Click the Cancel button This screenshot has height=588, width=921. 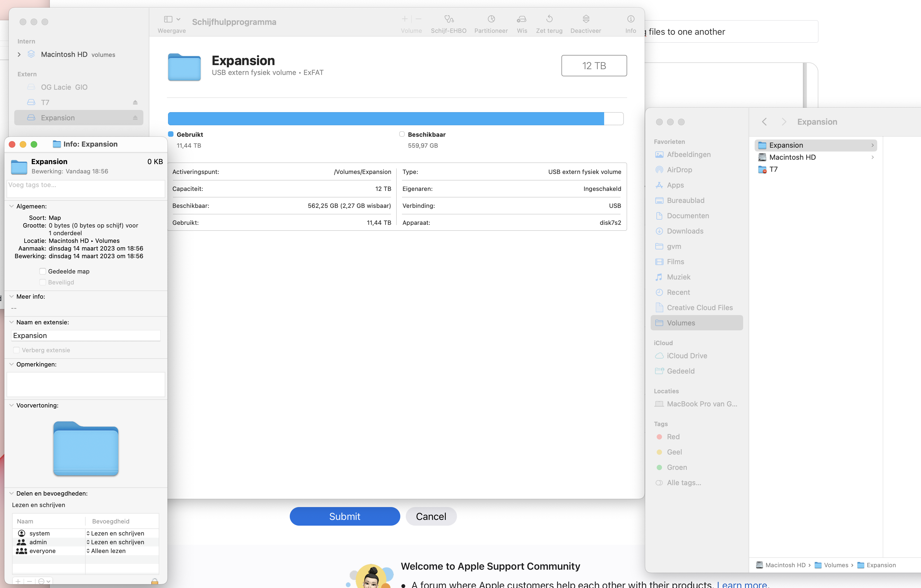pyautogui.click(x=431, y=516)
